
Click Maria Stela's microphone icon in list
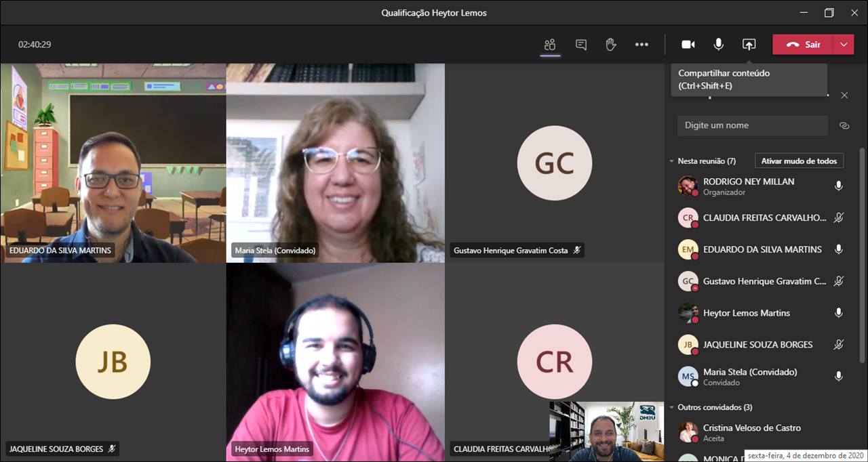click(x=839, y=376)
